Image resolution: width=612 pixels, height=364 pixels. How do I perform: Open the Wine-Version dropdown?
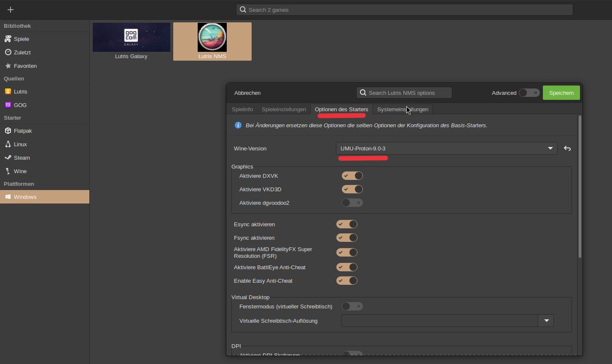tap(446, 148)
